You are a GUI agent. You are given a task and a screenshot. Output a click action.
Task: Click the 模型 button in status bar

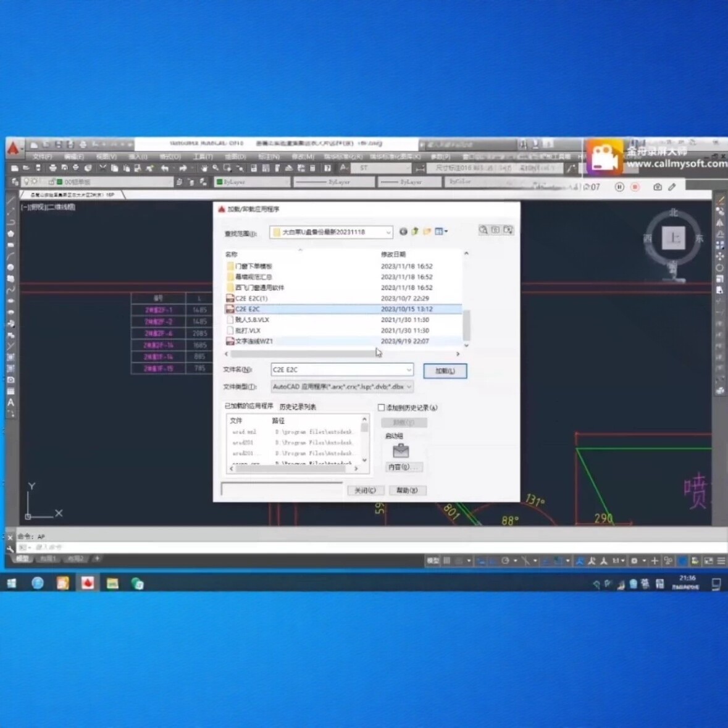click(x=433, y=561)
